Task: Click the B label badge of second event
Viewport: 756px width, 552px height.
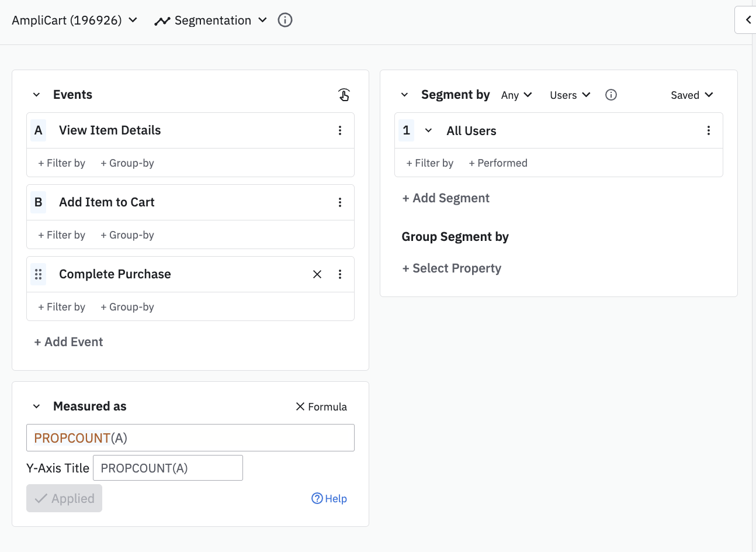Action: pos(39,202)
